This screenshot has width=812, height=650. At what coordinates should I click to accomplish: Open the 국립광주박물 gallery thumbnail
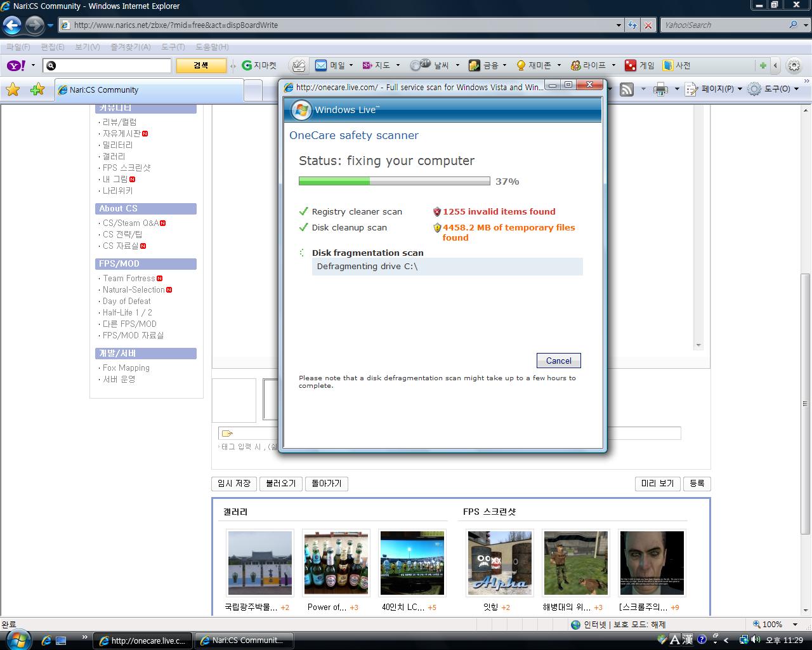pyautogui.click(x=260, y=563)
